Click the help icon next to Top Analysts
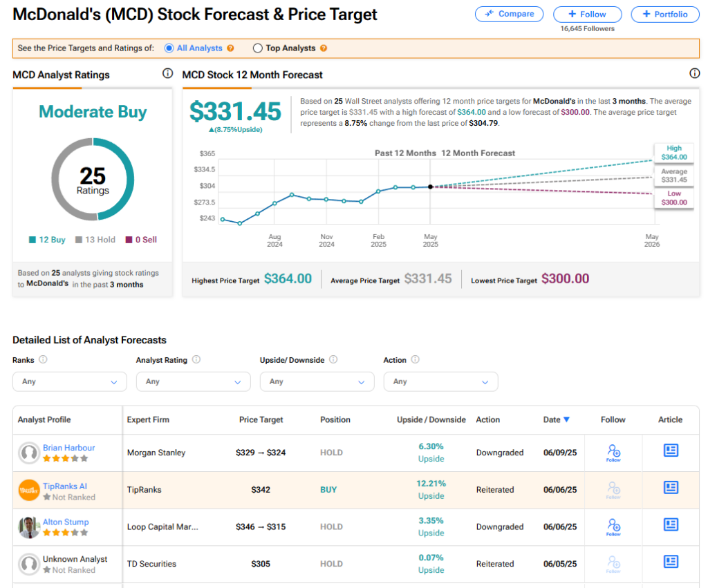Image resolution: width=708 pixels, height=588 pixels. pyautogui.click(x=324, y=48)
